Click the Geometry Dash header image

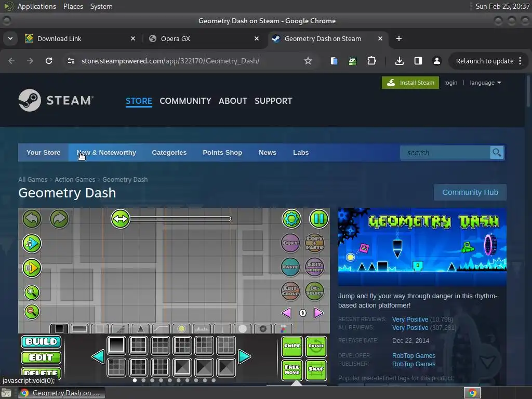click(422, 247)
